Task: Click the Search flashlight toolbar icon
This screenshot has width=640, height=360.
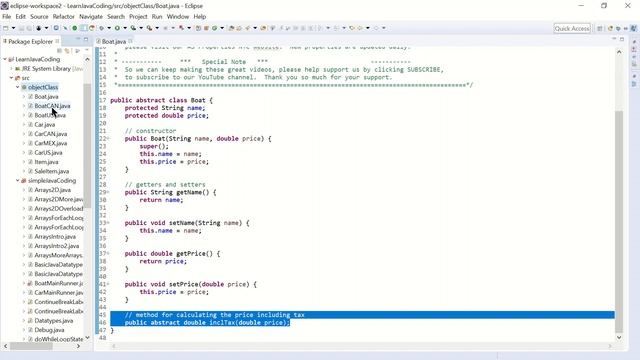Action: [247, 28]
